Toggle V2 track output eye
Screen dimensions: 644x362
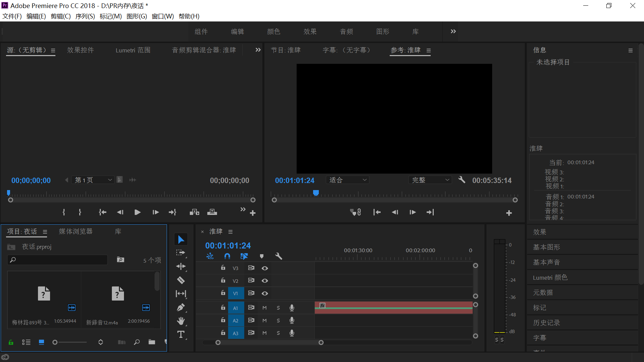265,281
